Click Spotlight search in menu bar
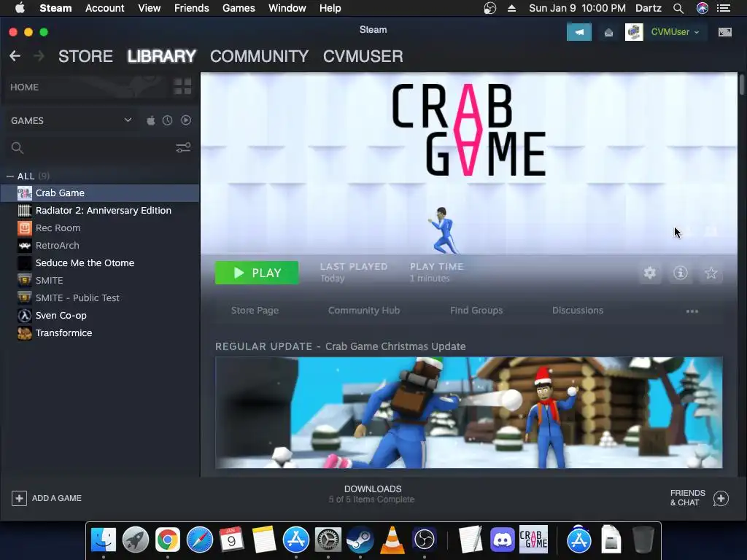747x560 pixels. pyautogui.click(x=678, y=8)
